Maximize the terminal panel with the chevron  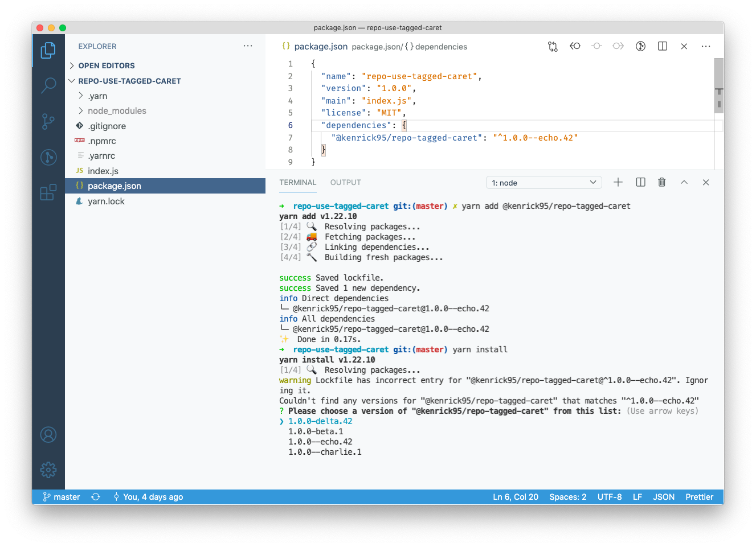coord(684,182)
